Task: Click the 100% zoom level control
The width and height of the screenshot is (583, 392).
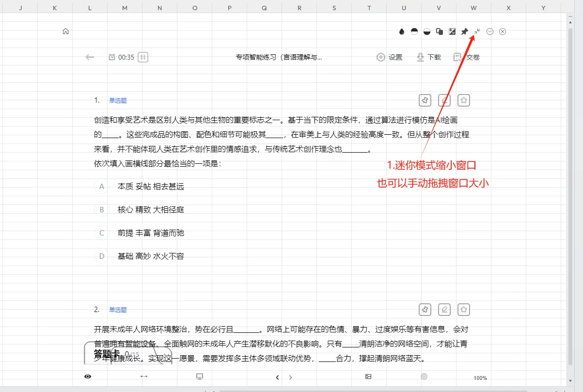Action: (480, 377)
